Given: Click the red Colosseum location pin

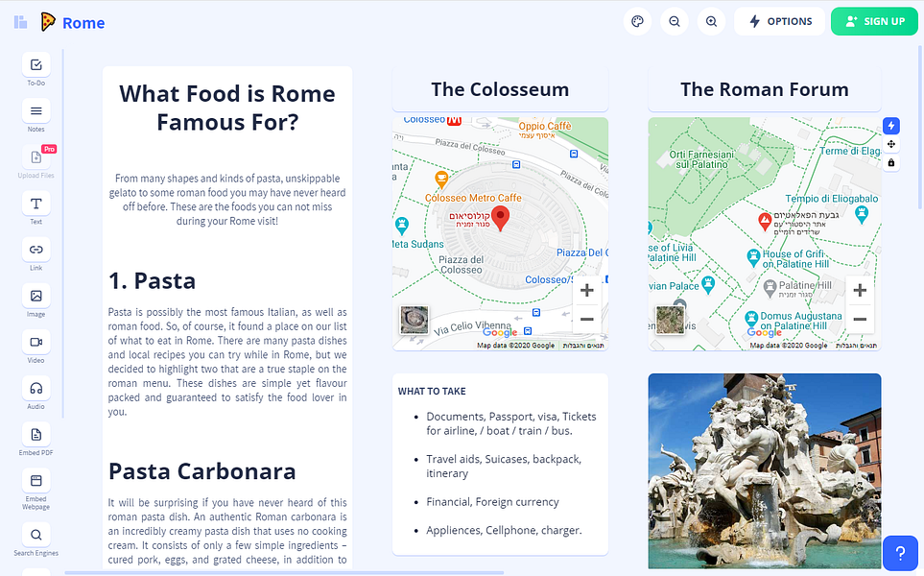Looking at the screenshot, I should 500,218.
